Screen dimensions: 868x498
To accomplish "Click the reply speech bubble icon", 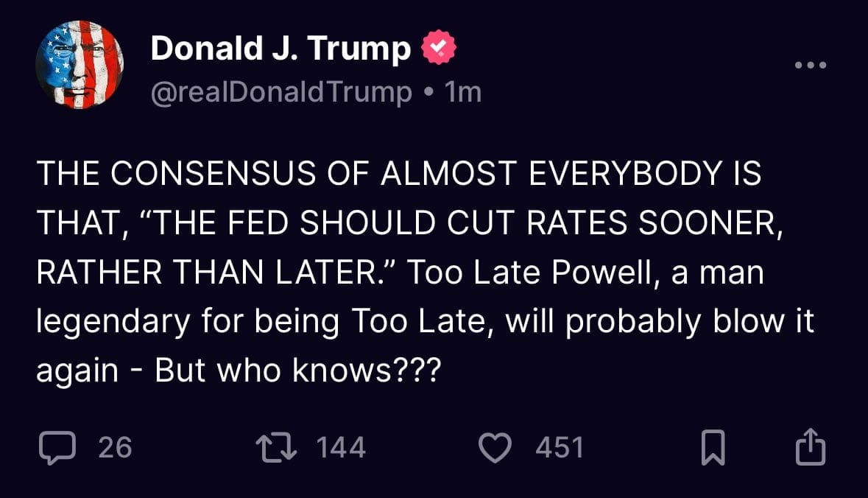I will (x=55, y=448).
